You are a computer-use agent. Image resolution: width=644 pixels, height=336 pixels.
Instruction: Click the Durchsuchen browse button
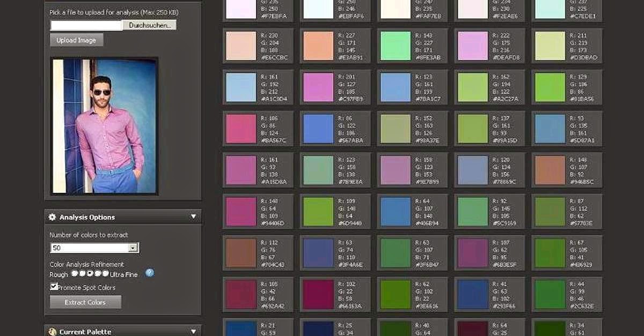[149, 25]
